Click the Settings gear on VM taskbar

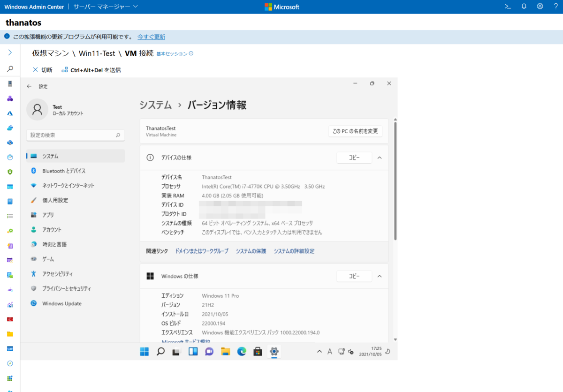click(274, 352)
